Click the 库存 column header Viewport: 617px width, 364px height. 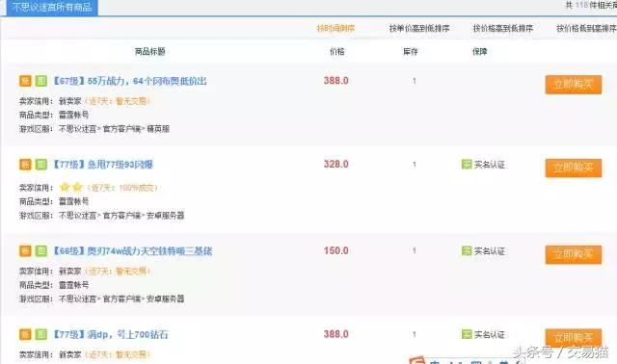(x=411, y=51)
